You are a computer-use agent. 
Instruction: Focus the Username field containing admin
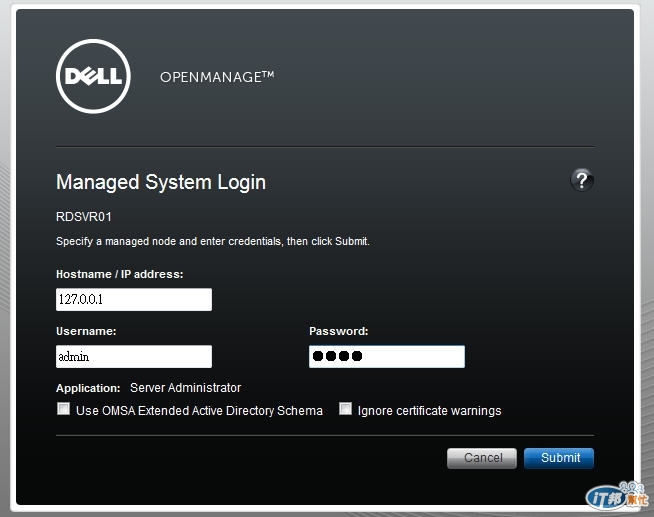coord(134,356)
